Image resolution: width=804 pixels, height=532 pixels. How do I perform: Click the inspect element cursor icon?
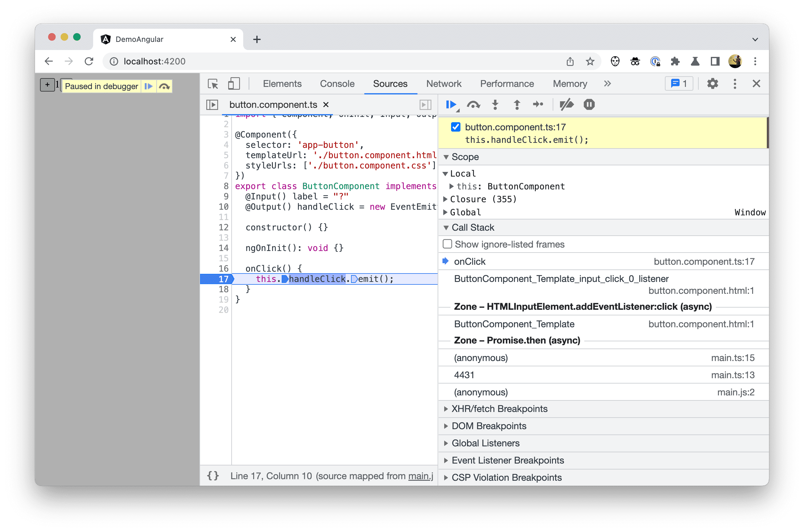213,83
